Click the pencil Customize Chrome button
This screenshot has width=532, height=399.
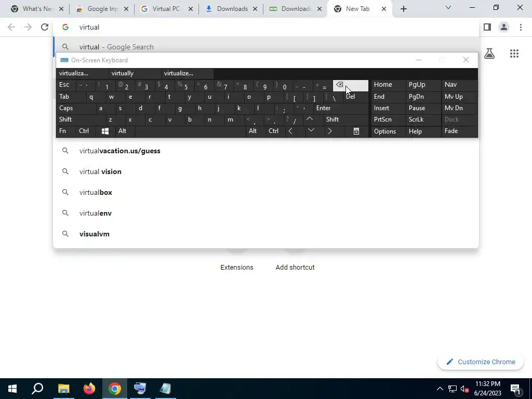point(481,362)
